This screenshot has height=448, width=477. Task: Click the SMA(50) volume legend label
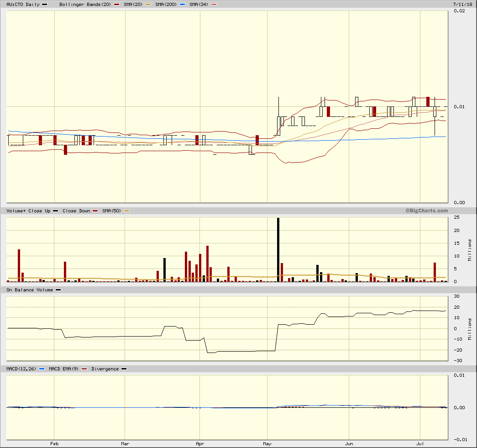tap(111, 211)
